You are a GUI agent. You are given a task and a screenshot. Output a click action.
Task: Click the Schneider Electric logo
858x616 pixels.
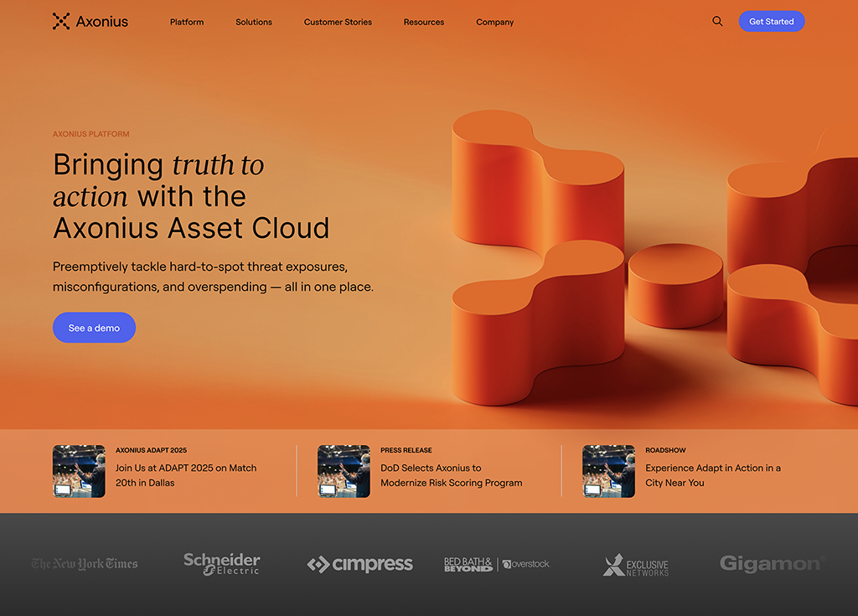pos(222,564)
